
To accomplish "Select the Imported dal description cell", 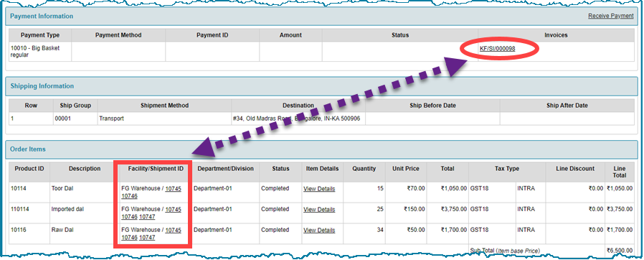I will (x=85, y=213).
